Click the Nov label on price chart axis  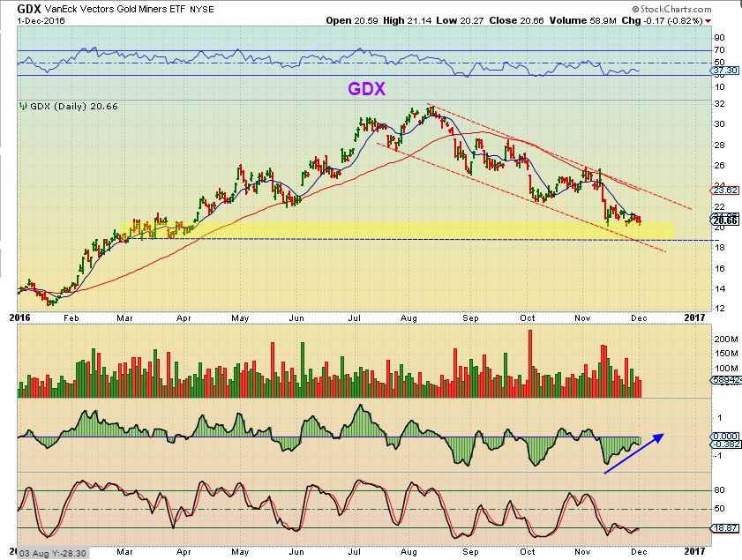tap(582, 318)
